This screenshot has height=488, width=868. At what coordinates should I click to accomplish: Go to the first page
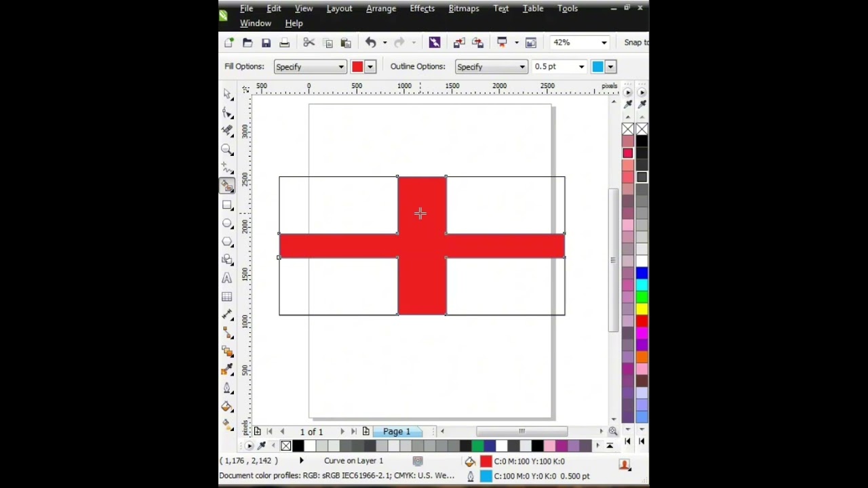click(x=270, y=432)
